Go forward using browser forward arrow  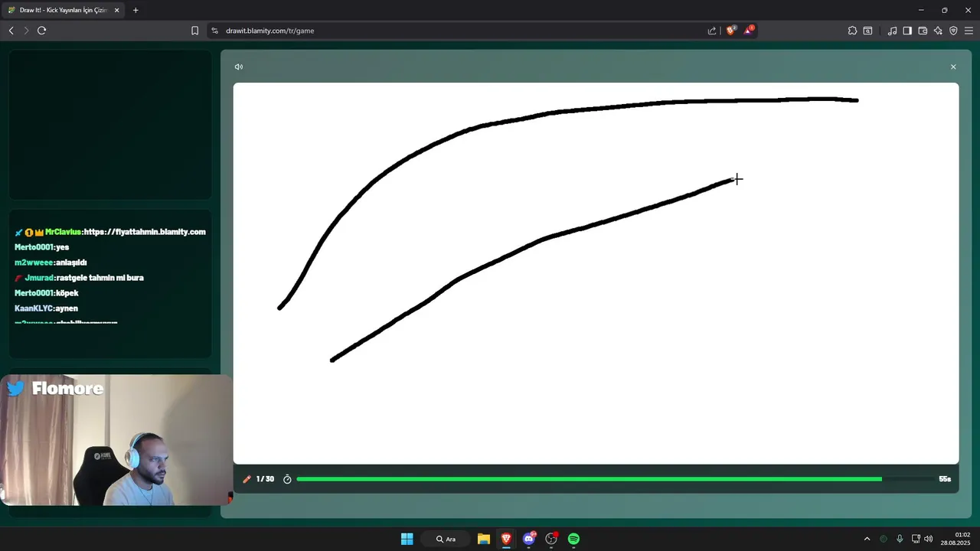pyautogui.click(x=26, y=31)
